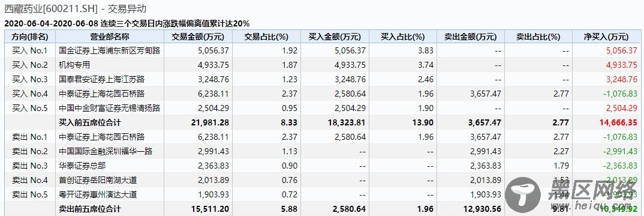Click the 卖出占比(%) column header
Screen dimensions: 644x216
coord(538,37)
